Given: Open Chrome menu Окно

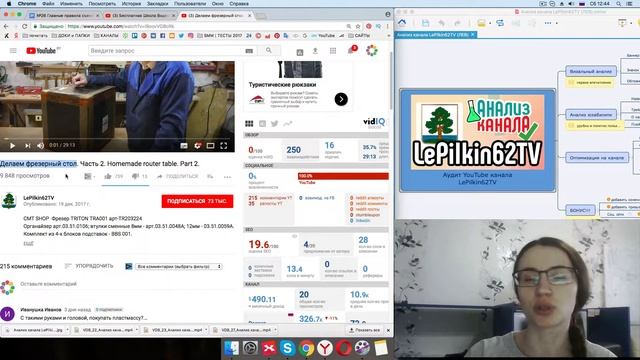Looking at the screenshot, I should [218, 4].
